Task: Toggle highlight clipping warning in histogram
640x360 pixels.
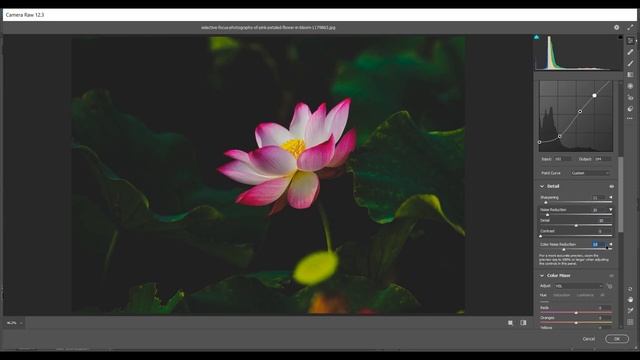Action: (x=620, y=37)
